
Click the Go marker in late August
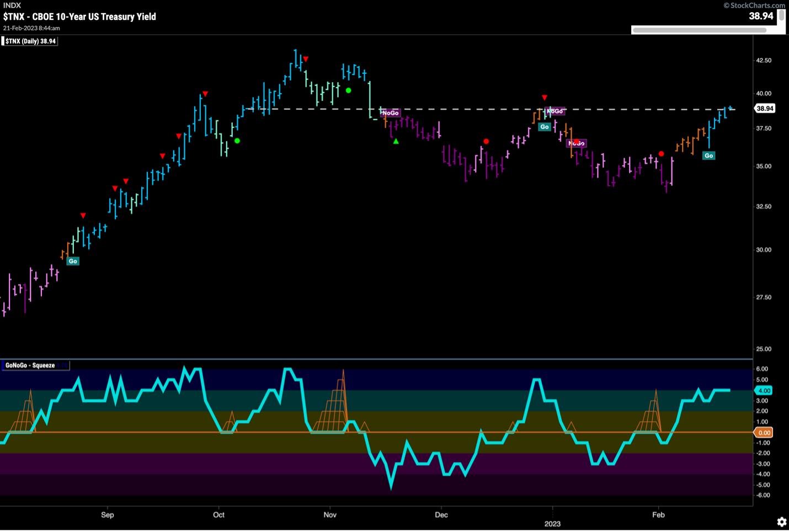coord(73,261)
